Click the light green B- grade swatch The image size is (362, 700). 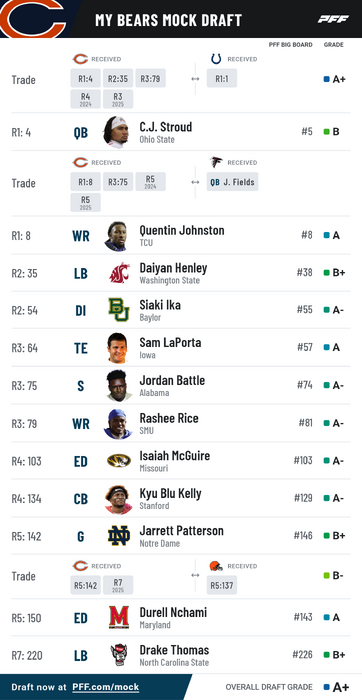[x=326, y=576]
